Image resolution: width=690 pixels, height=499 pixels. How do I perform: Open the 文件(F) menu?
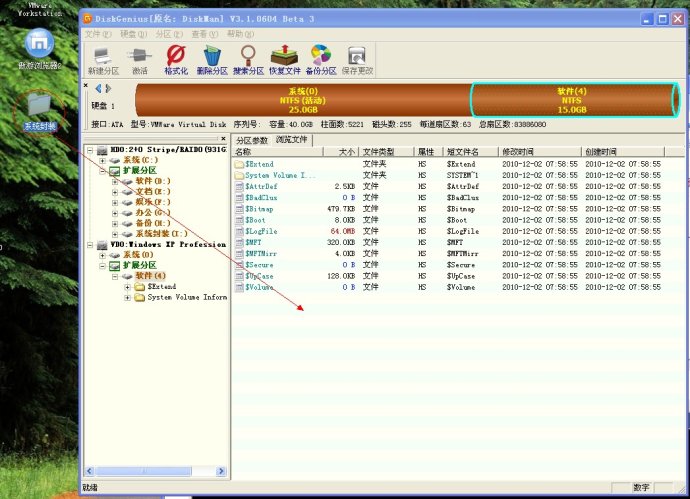[x=98, y=34]
